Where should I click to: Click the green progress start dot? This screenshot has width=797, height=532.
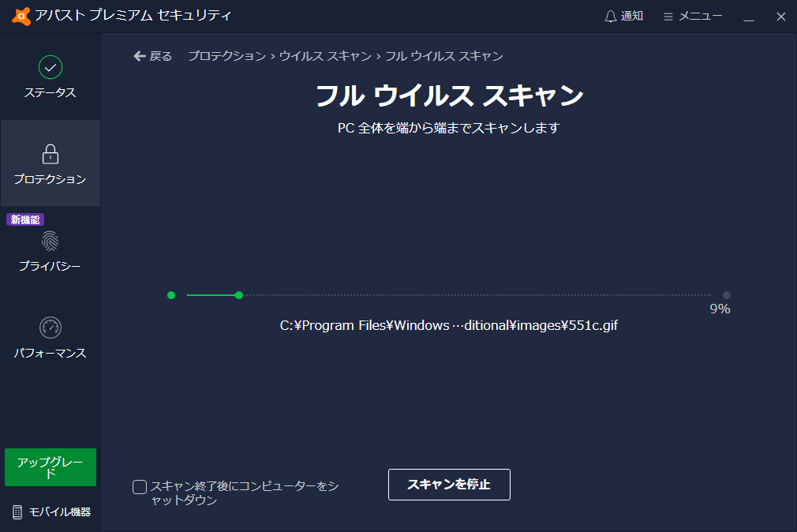[x=171, y=295]
